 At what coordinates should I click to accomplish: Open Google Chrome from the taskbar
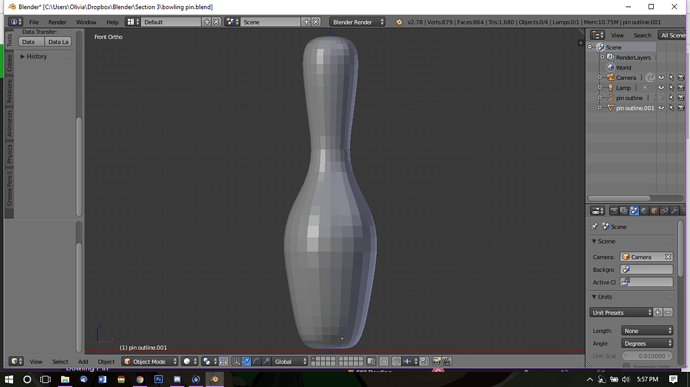pos(140,379)
